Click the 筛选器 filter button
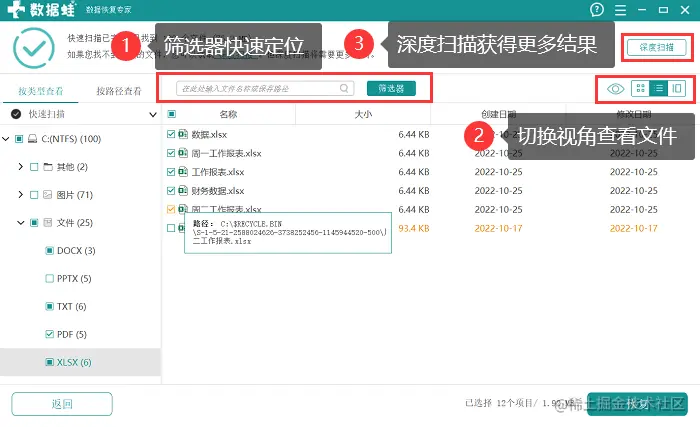 pos(391,88)
